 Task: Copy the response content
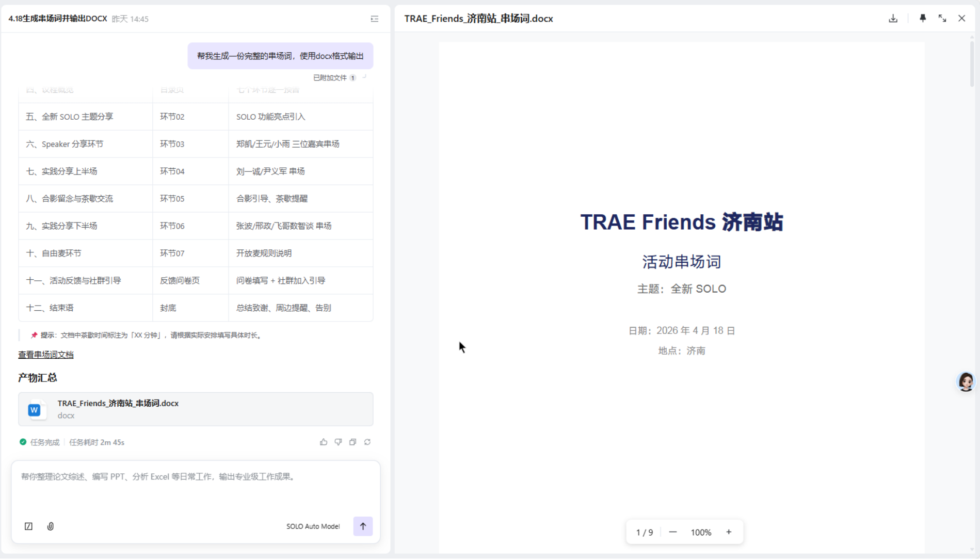point(353,442)
